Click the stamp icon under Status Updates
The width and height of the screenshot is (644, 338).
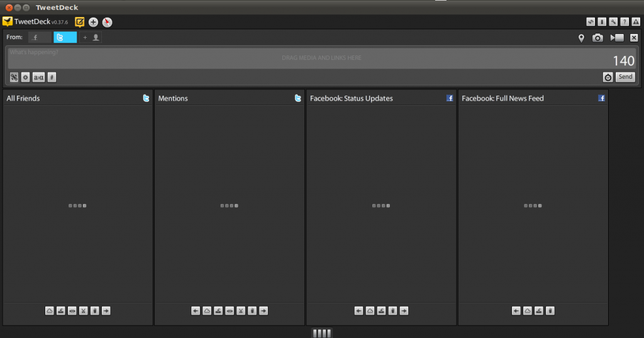[381, 311]
